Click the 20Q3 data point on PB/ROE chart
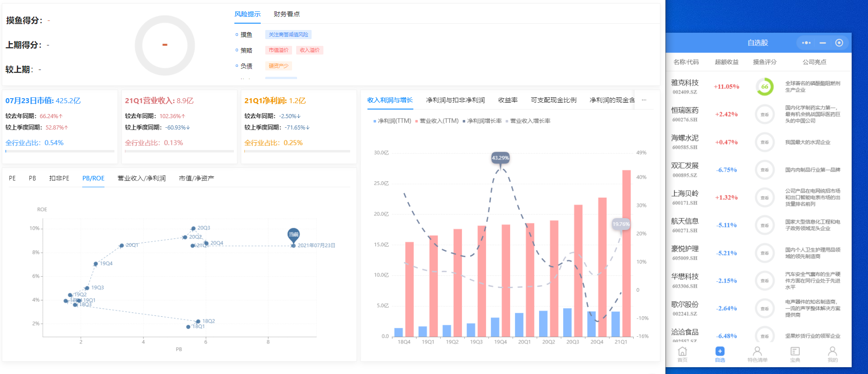This screenshot has width=868, height=374. (x=193, y=229)
